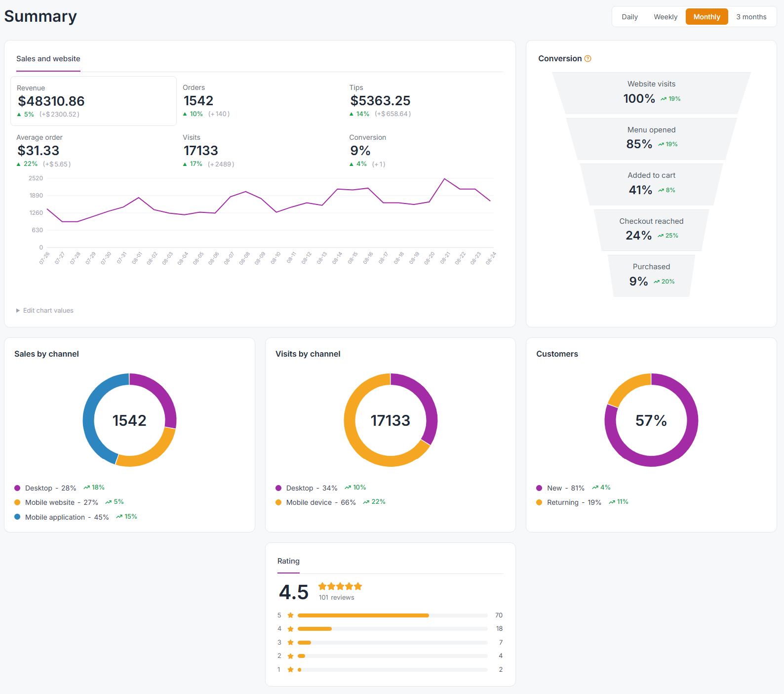Click the orange Returning legend dot
The height and width of the screenshot is (694, 784).
[539, 502]
